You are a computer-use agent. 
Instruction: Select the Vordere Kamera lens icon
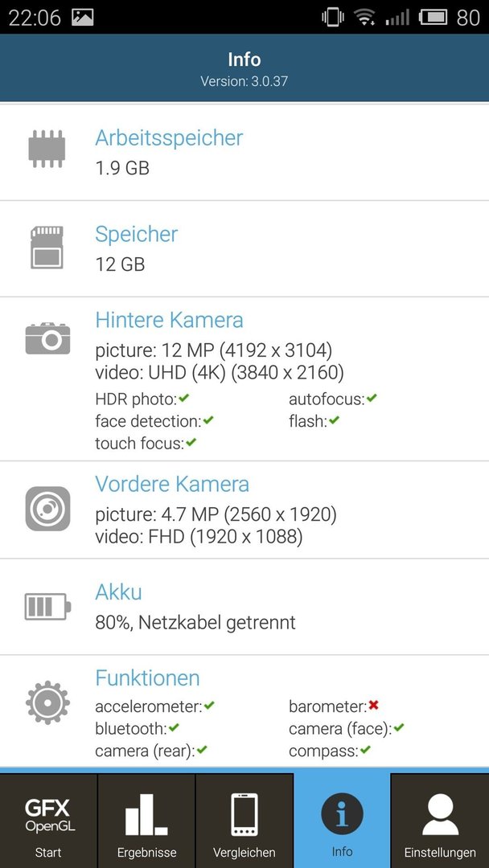click(47, 508)
